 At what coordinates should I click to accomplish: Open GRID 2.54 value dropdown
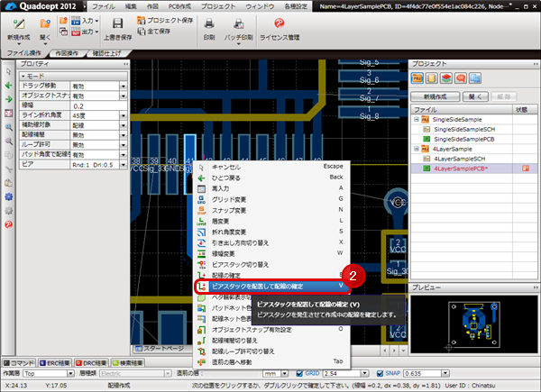click(x=364, y=373)
